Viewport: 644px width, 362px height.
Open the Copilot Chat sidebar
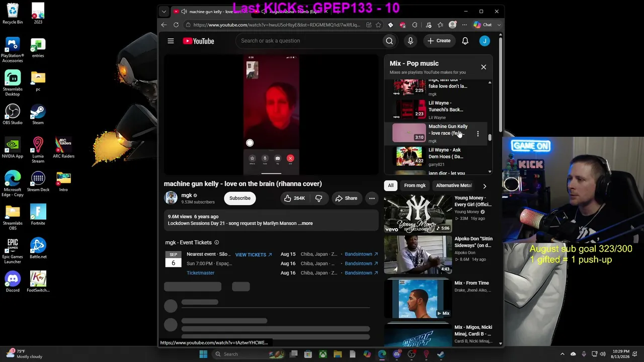pyautogui.click(x=483, y=25)
